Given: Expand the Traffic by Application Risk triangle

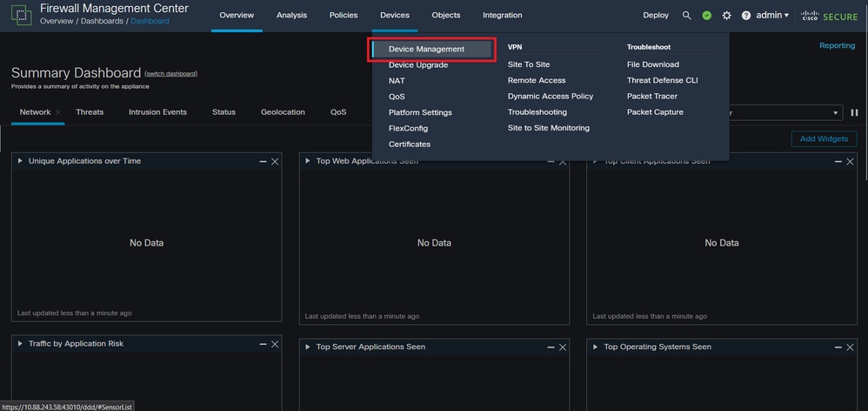Looking at the screenshot, I should pos(20,343).
